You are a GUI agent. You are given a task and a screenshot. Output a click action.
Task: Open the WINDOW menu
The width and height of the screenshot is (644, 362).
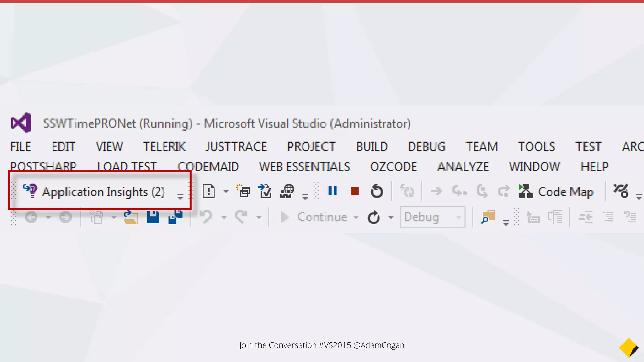[534, 166]
